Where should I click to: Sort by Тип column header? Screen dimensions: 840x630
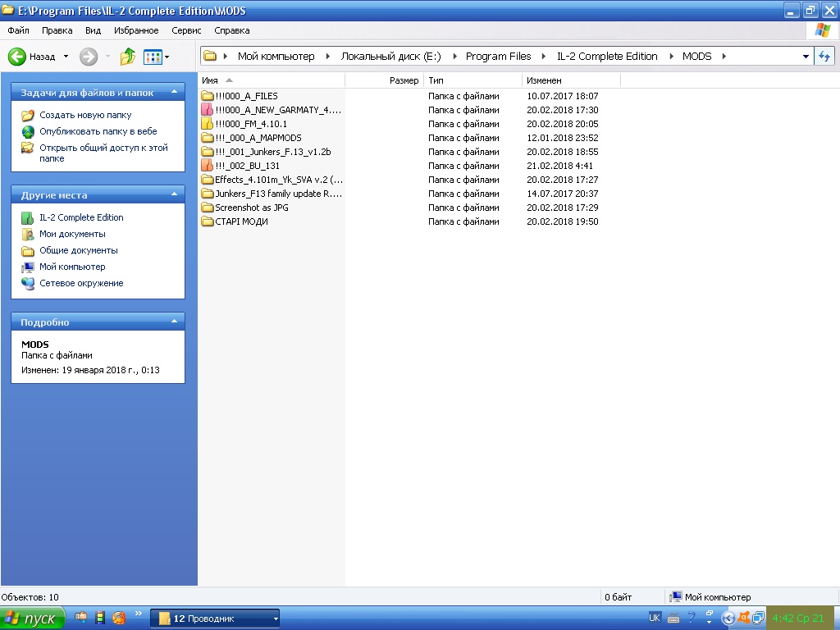pyautogui.click(x=472, y=80)
